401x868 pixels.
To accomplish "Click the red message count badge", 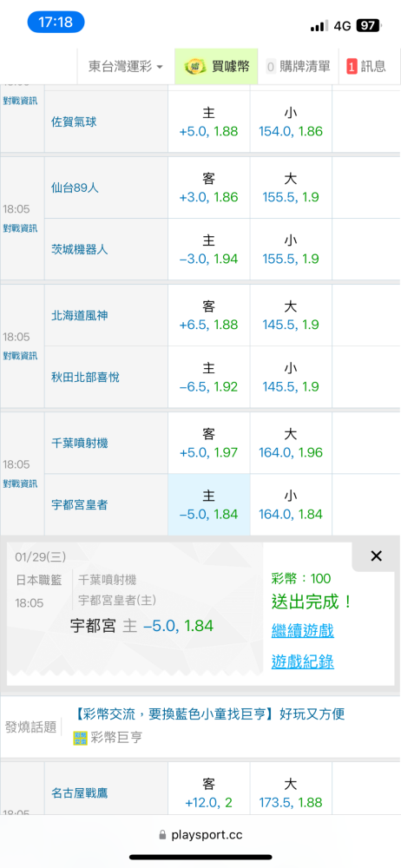I will 352,67.
